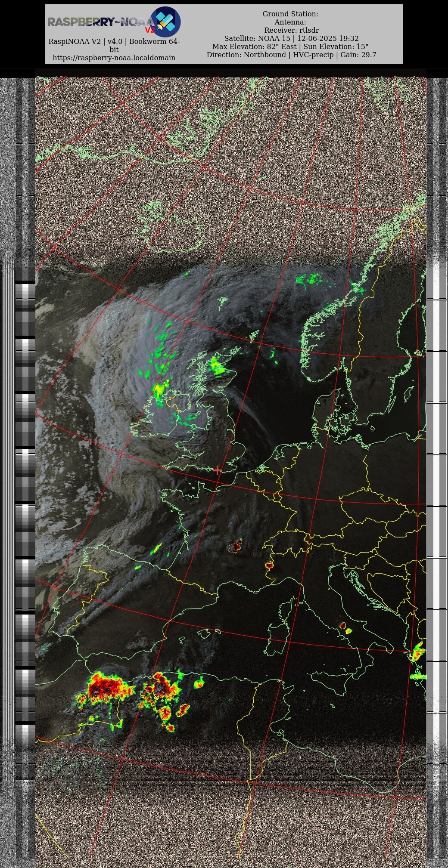Click the https://raspberry-noaa.localdomain URL text
Viewport: 448px width, 868px height.
pyautogui.click(x=114, y=58)
